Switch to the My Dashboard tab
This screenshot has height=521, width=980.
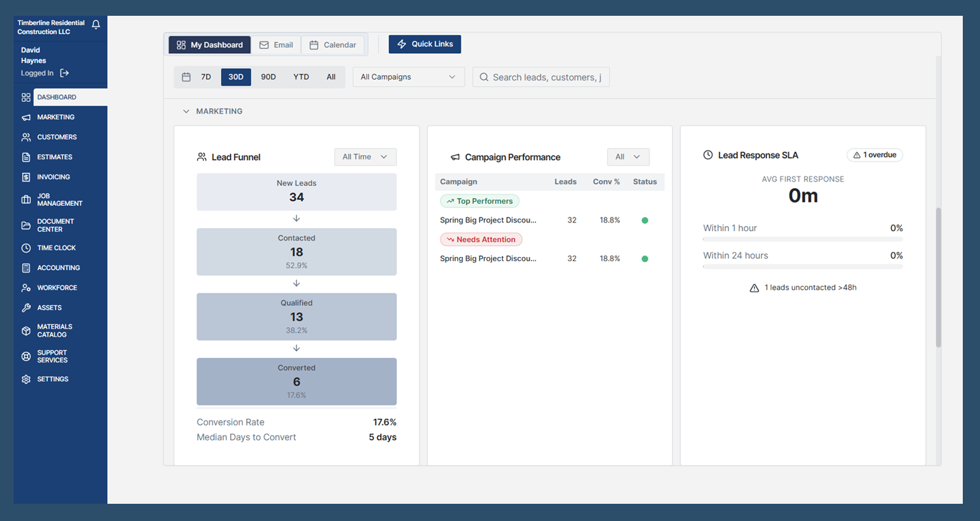click(x=209, y=44)
